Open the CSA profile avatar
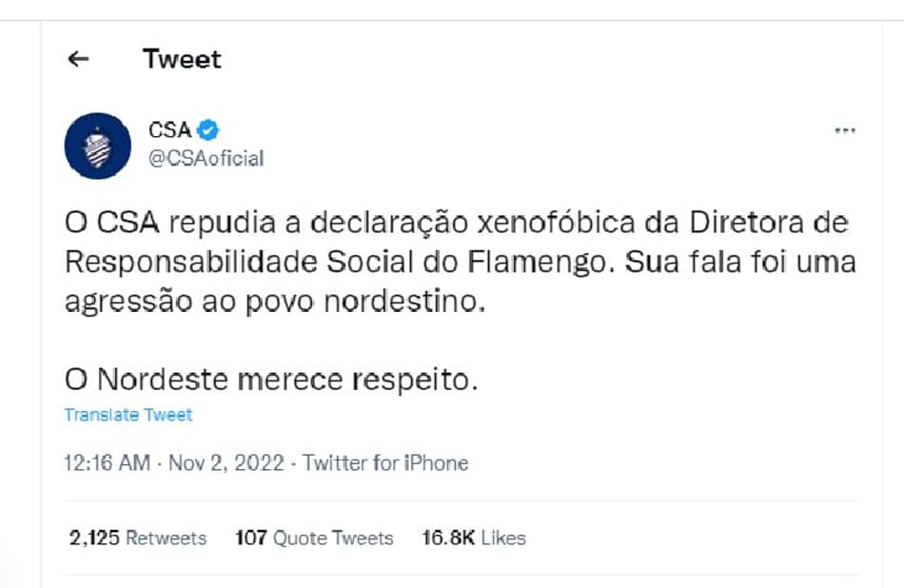Image resolution: width=904 pixels, height=588 pixels. point(97,146)
